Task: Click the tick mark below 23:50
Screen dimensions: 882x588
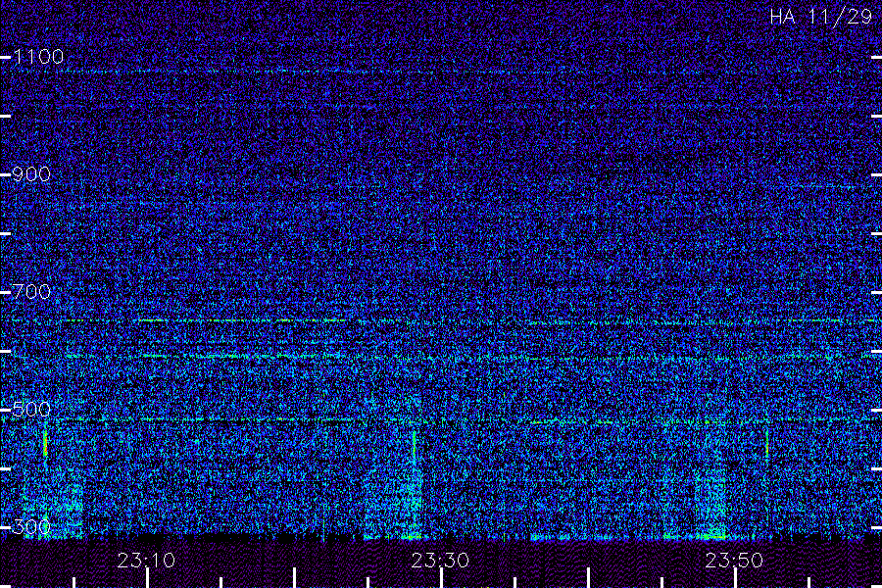Action: coord(735,578)
